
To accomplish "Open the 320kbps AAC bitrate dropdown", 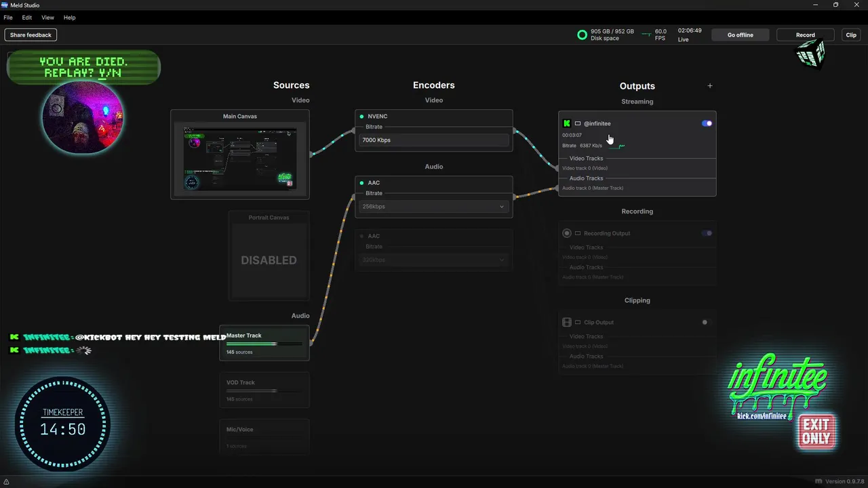I will [x=434, y=260].
